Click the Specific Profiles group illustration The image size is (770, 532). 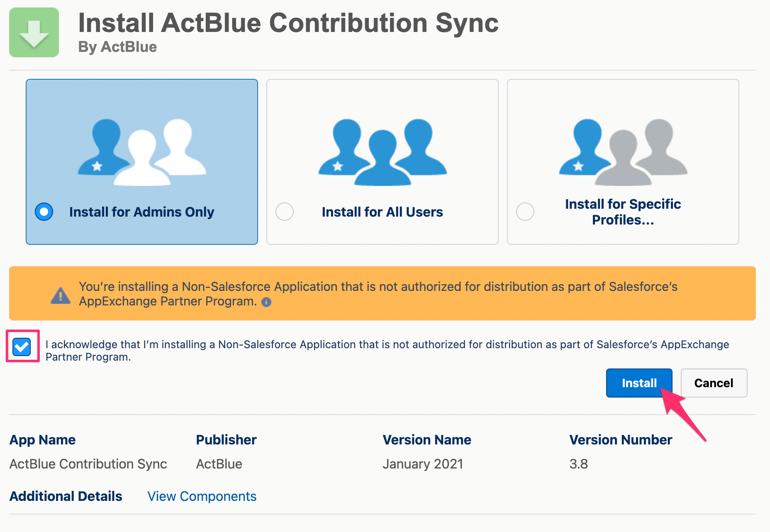pyautogui.click(x=623, y=152)
